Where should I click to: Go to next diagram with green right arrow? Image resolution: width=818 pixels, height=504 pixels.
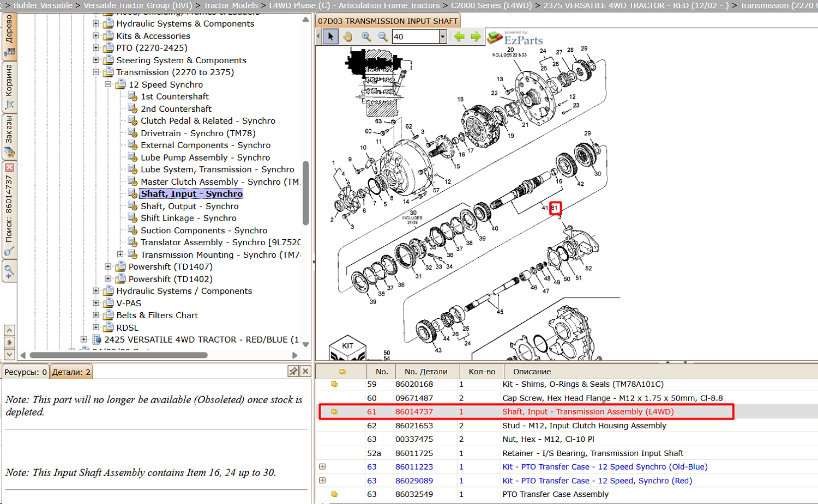click(x=476, y=37)
